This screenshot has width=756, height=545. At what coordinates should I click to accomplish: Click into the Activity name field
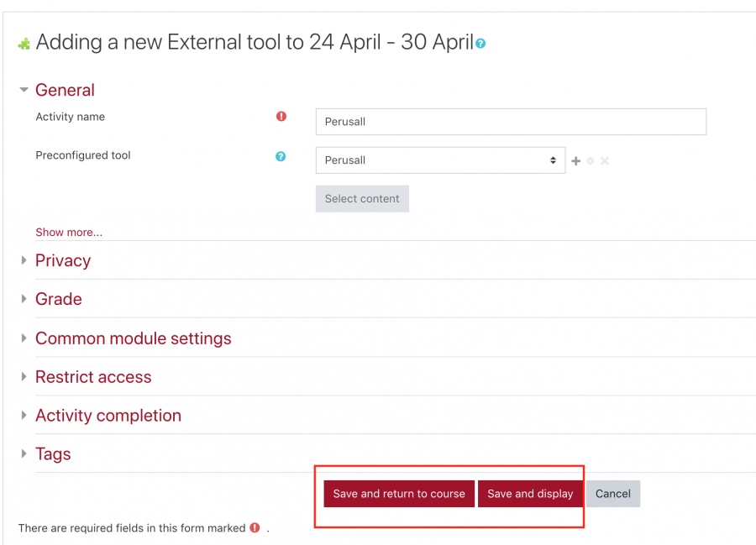[x=511, y=122]
